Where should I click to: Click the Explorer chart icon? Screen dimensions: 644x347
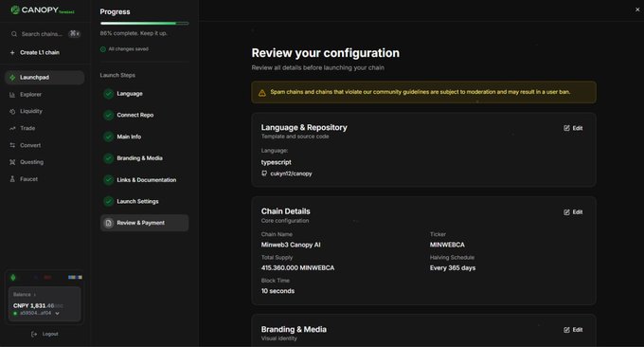(x=12, y=95)
